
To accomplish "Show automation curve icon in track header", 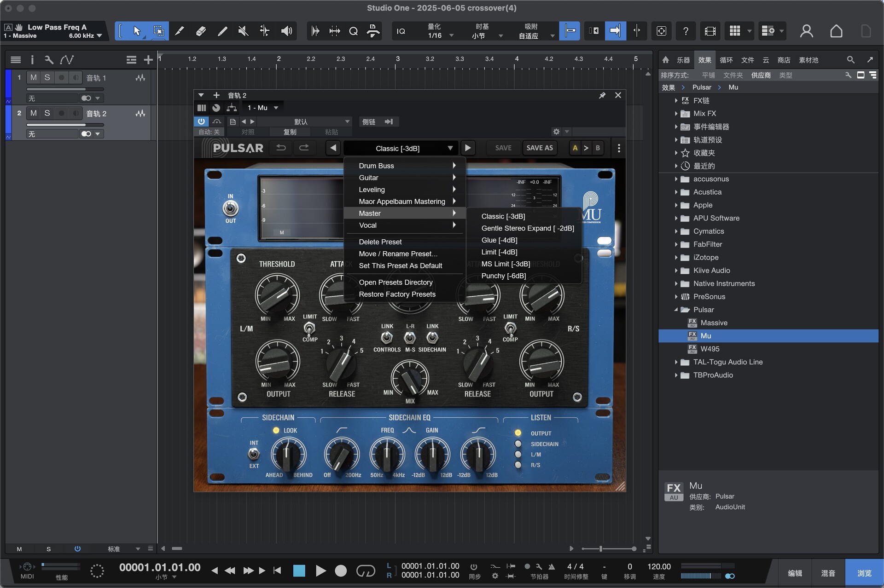I will point(67,60).
